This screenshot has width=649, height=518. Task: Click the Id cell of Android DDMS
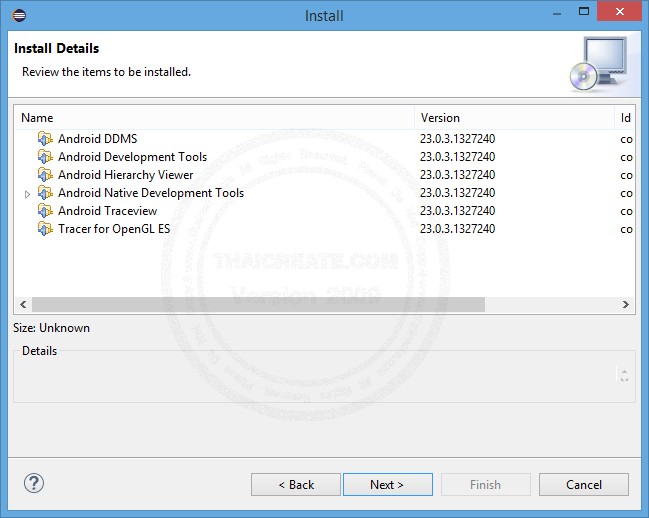(626, 139)
